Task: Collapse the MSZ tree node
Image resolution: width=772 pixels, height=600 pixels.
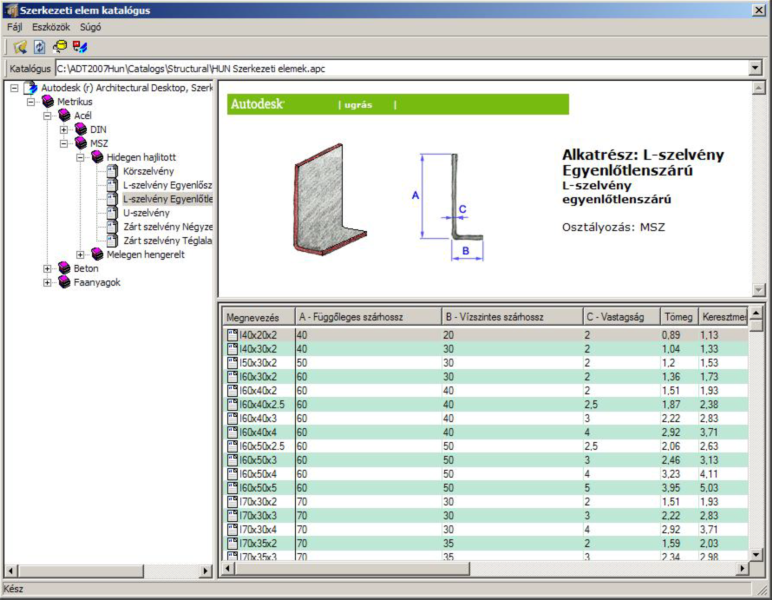Action: pos(64,144)
